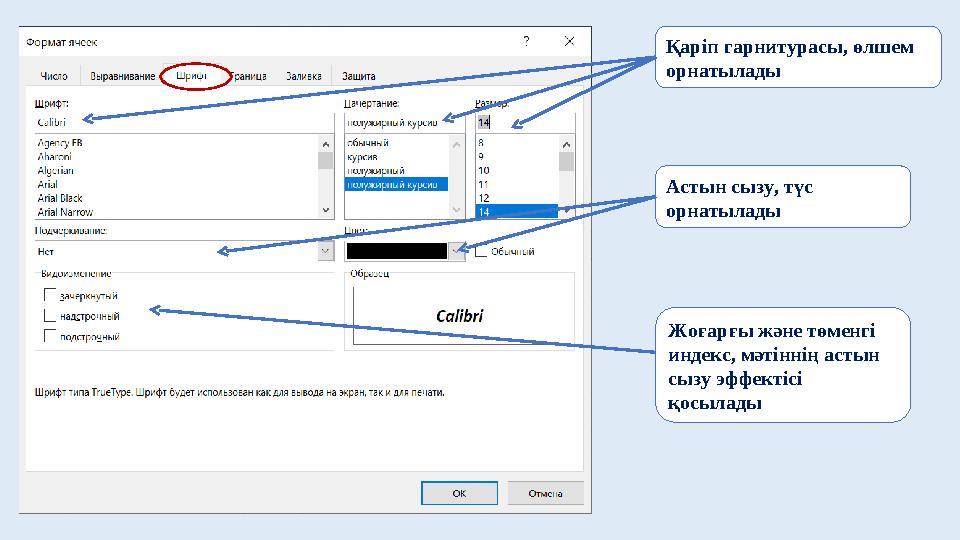Select полужирный курсив in style list
The width and height of the screenshot is (960, 540).
point(396,184)
